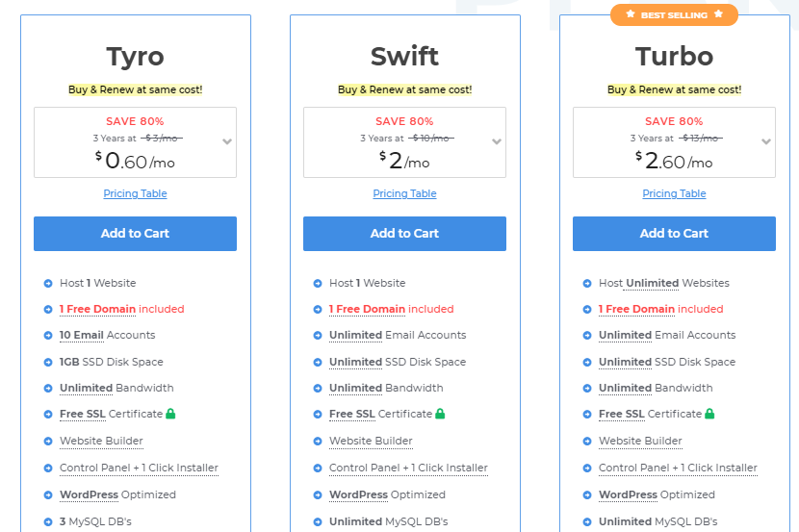Image resolution: width=799 pixels, height=532 pixels.
Task: Click the star icon in Best Selling badge
Action: (x=631, y=15)
